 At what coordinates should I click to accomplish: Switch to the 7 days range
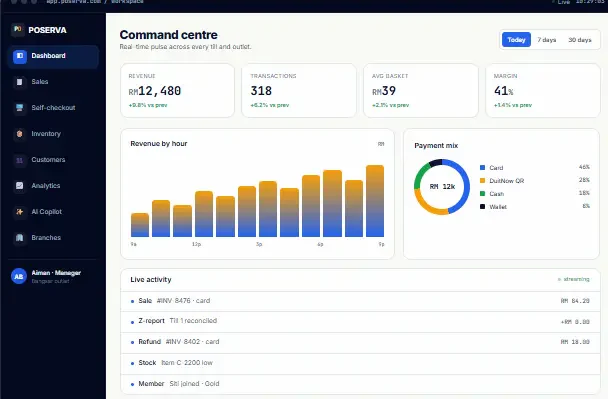point(547,40)
